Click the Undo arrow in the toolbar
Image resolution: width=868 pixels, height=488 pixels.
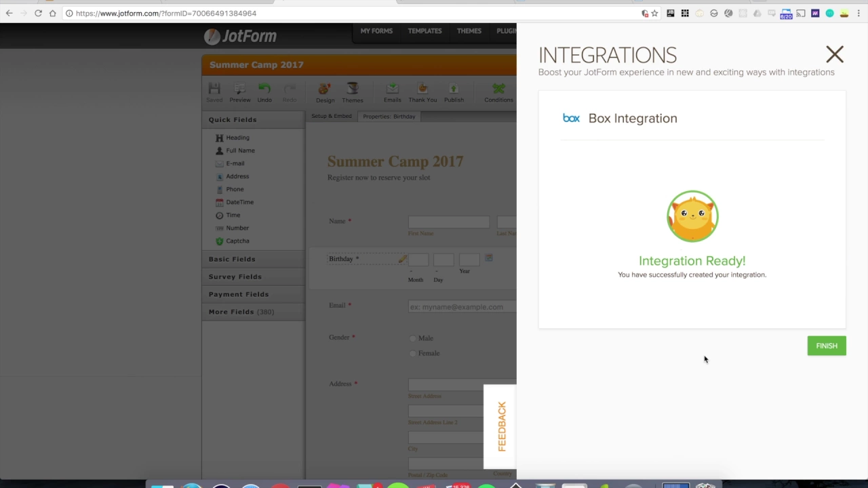(x=264, y=93)
